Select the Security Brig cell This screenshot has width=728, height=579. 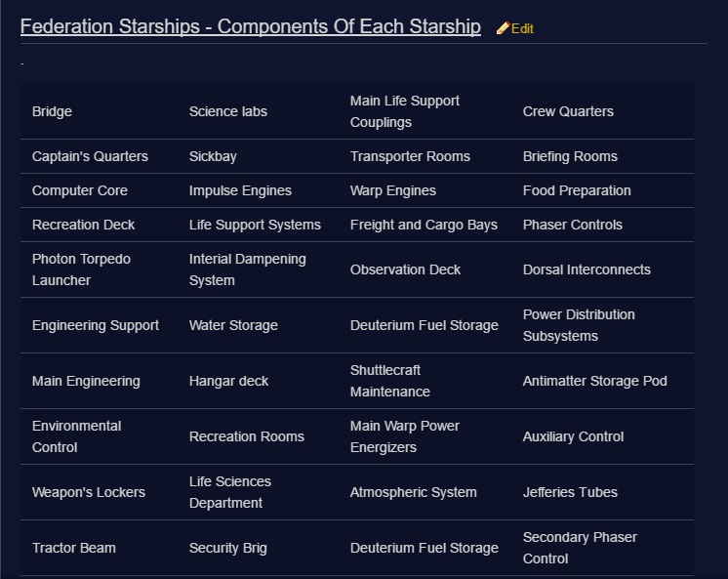point(228,548)
